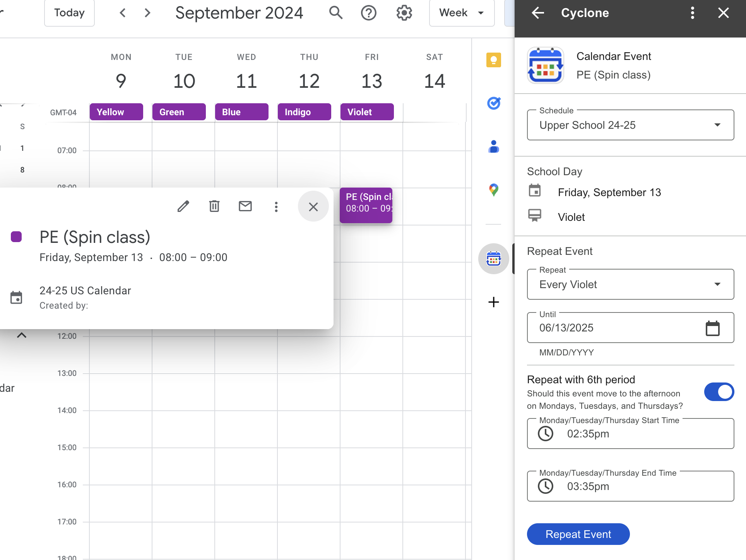Viewport: 746px width, 560px height.
Task: Expand Schedule dropdown Upper School 24-25
Action: [630, 125]
